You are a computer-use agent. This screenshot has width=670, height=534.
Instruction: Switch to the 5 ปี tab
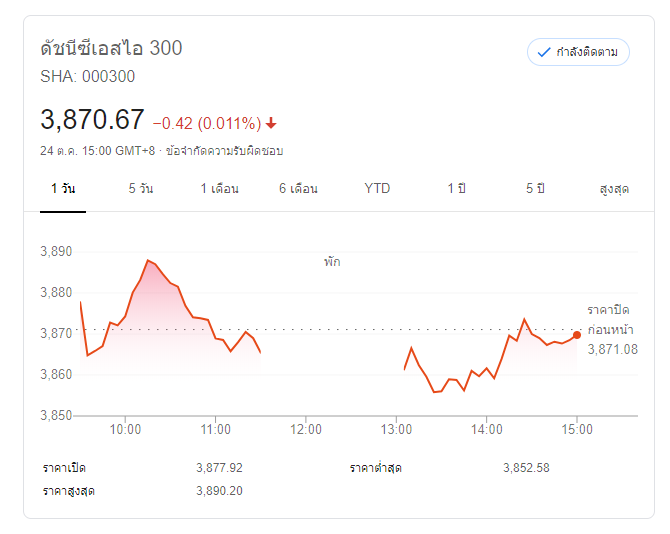coord(536,188)
